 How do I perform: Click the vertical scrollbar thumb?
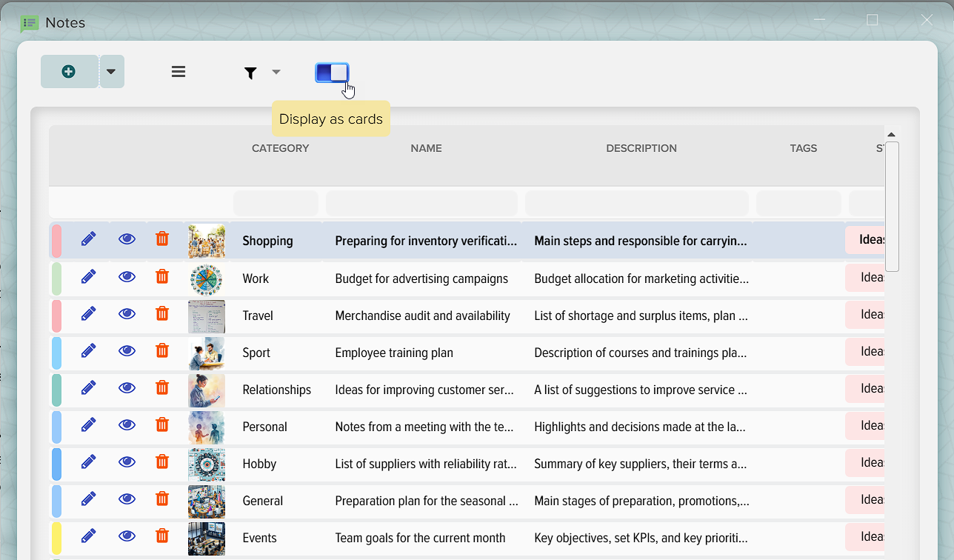pos(892,207)
